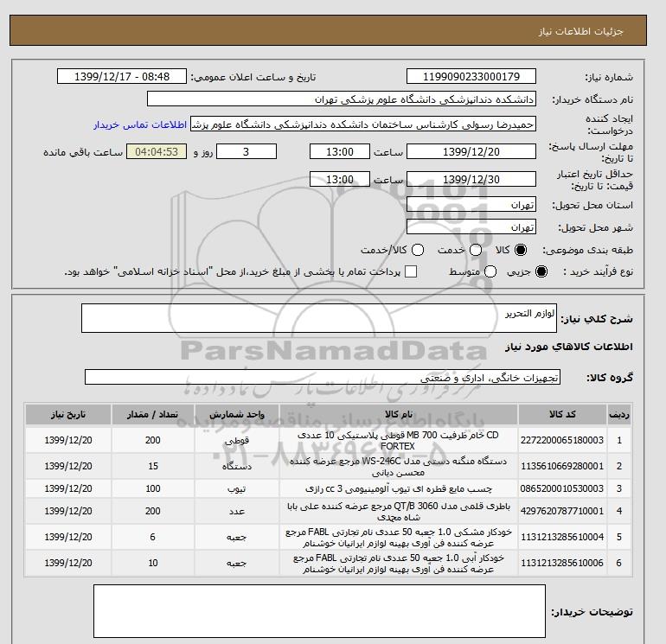
Task: Click the چسب مایع قطره ای item name
Action: 398,488
